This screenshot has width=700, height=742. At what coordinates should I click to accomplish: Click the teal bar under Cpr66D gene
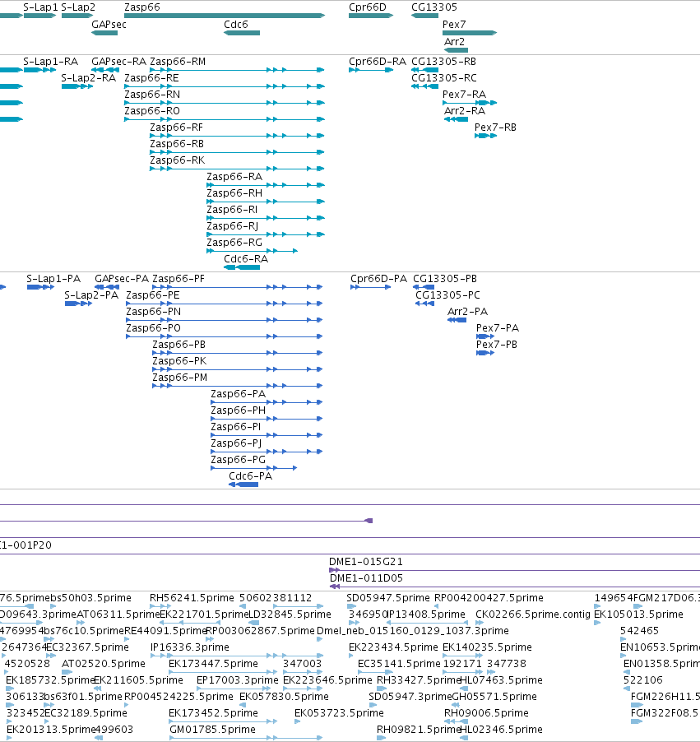tap(371, 16)
